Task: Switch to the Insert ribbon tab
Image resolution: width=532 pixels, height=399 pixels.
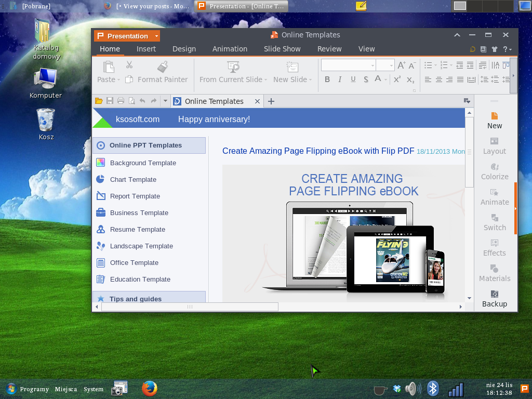Action: click(146, 49)
